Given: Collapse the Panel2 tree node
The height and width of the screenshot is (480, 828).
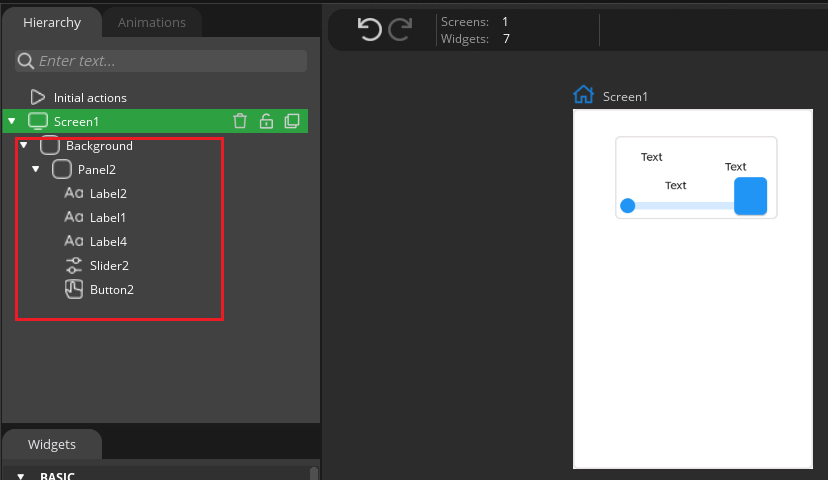Looking at the screenshot, I should click(x=35, y=169).
